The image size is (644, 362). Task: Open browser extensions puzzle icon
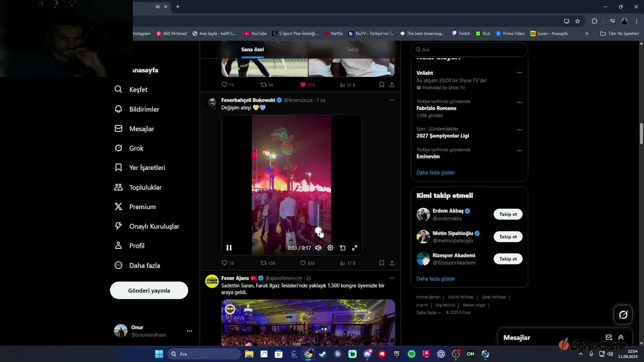coord(595,21)
